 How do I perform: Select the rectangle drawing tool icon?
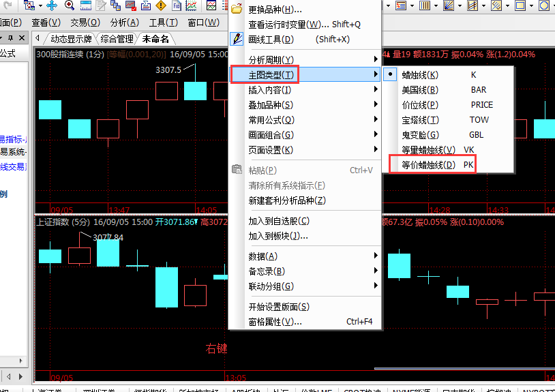click(520, 6)
